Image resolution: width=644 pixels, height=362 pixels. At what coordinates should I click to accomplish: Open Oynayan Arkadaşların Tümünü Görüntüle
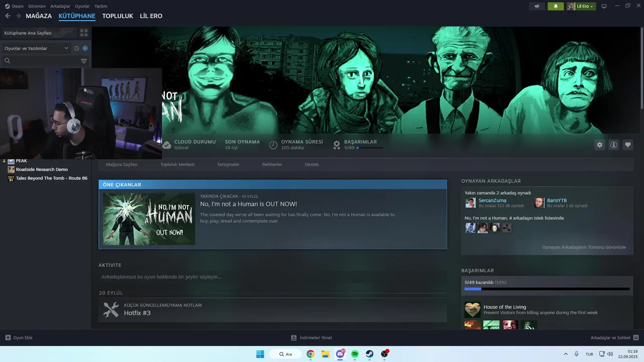584,247
